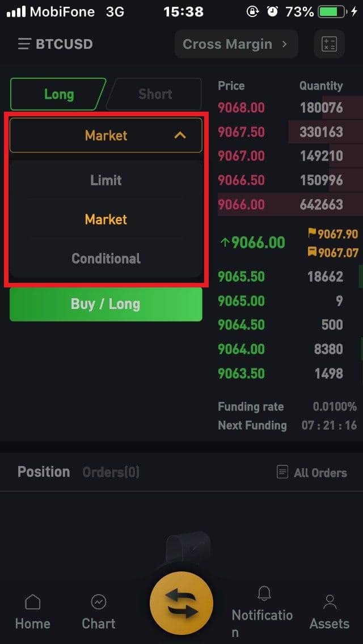This screenshot has height=644, width=363.
Task: Tap the central gold trade swap icon
Action: coord(181,603)
